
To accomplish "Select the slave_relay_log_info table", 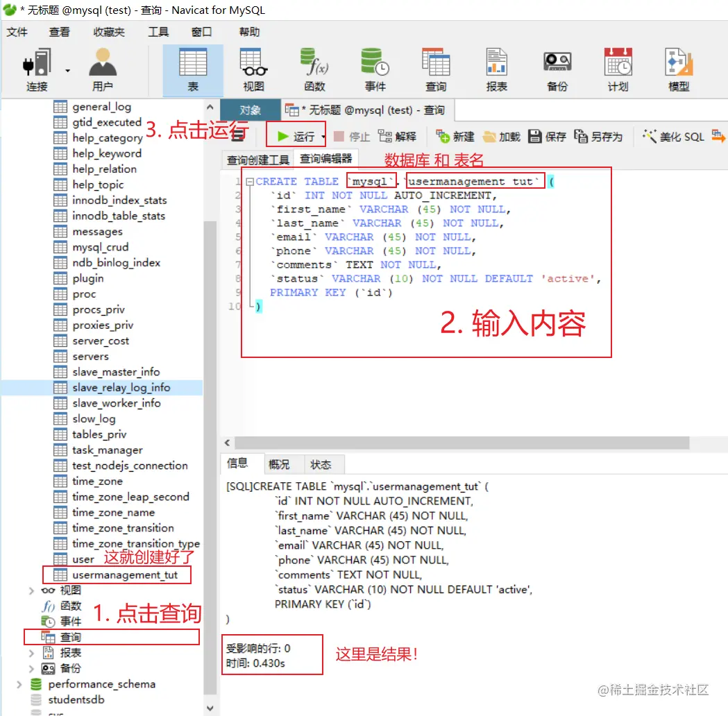I will click(112, 387).
